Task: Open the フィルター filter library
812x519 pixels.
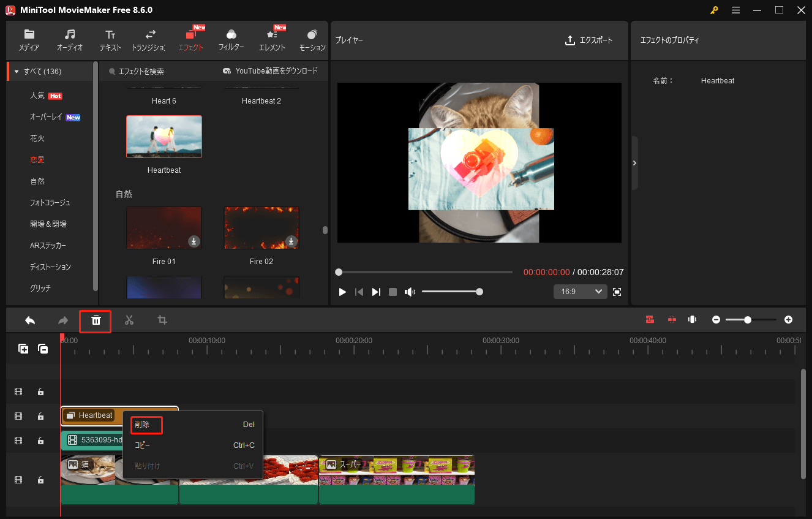Action: pyautogui.click(x=231, y=40)
